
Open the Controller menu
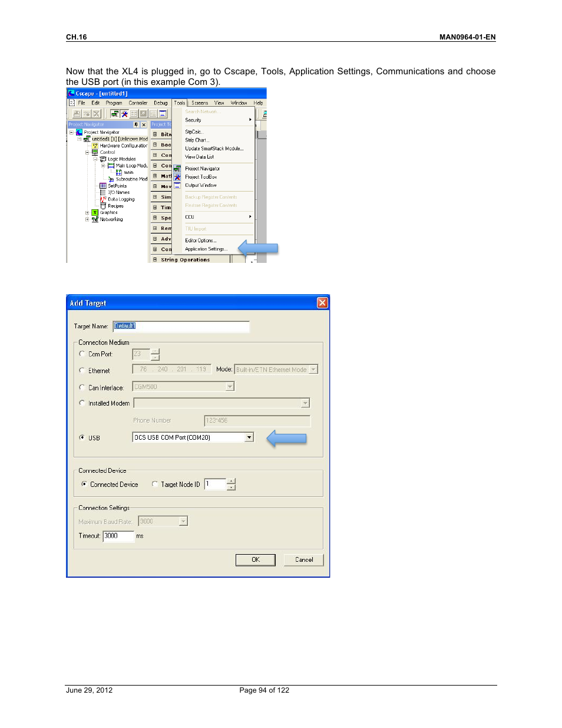(x=138, y=103)
